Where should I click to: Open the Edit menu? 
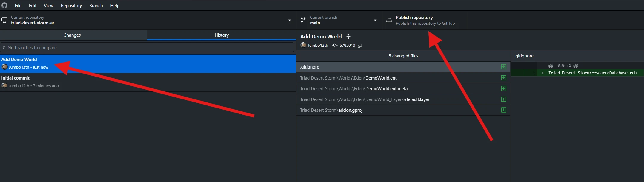[x=33, y=5]
